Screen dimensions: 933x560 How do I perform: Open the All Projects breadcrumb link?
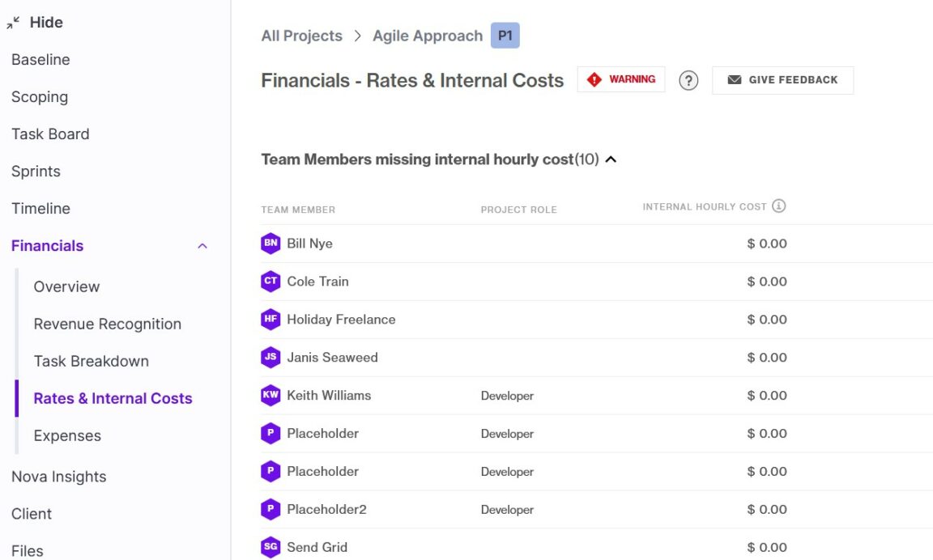pyautogui.click(x=301, y=35)
